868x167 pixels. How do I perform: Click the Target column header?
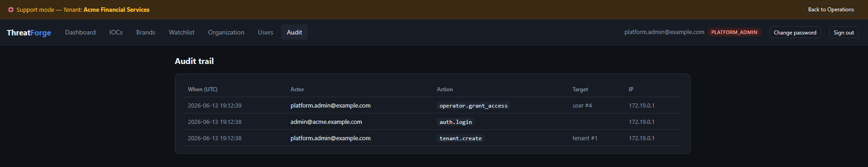click(580, 89)
